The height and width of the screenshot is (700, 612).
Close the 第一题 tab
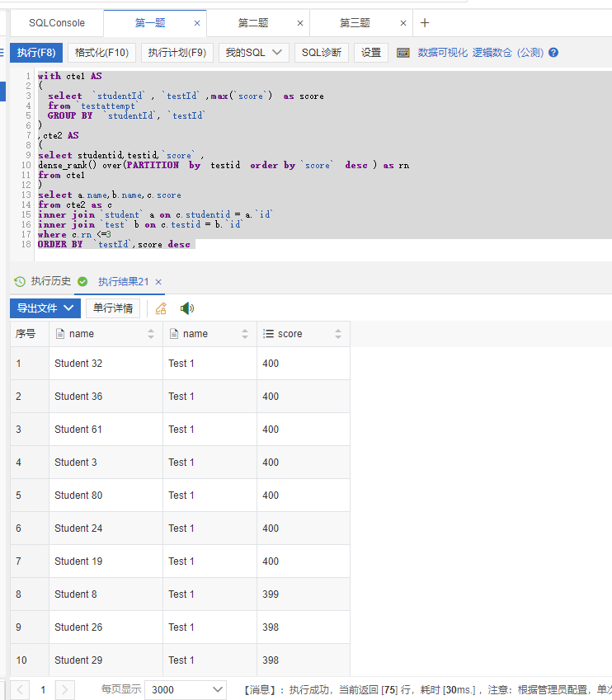tap(197, 23)
